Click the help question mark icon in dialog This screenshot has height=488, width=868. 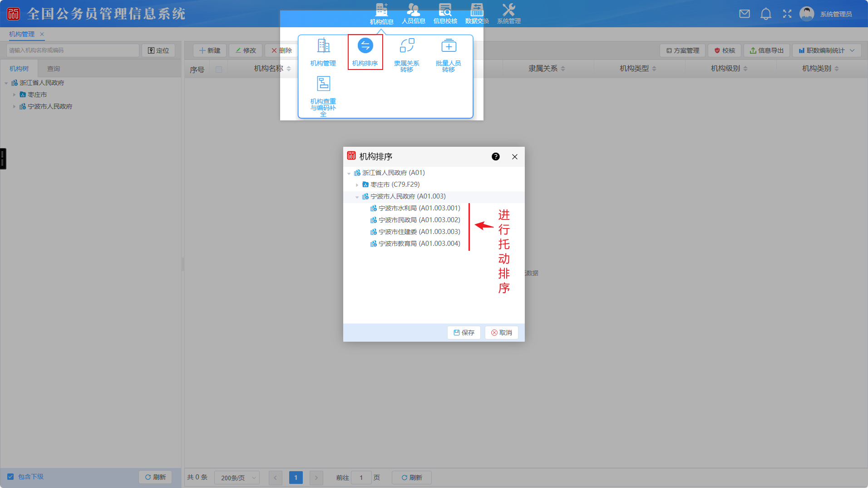tap(496, 157)
